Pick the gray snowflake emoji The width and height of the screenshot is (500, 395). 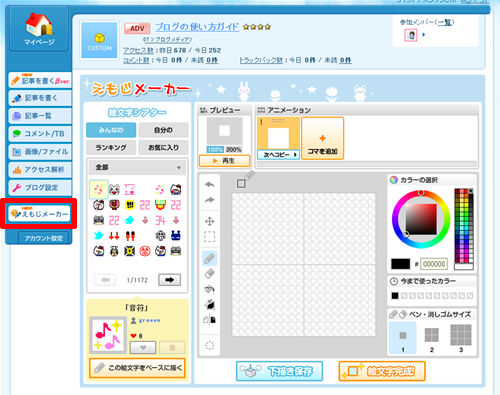point(160,236)
